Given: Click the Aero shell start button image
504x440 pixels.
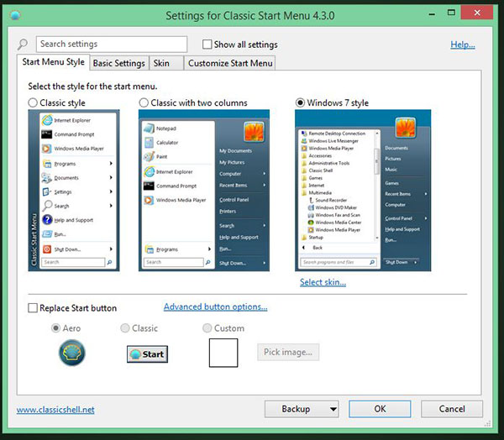Looking at the screenshot, I should coord(72,353).
